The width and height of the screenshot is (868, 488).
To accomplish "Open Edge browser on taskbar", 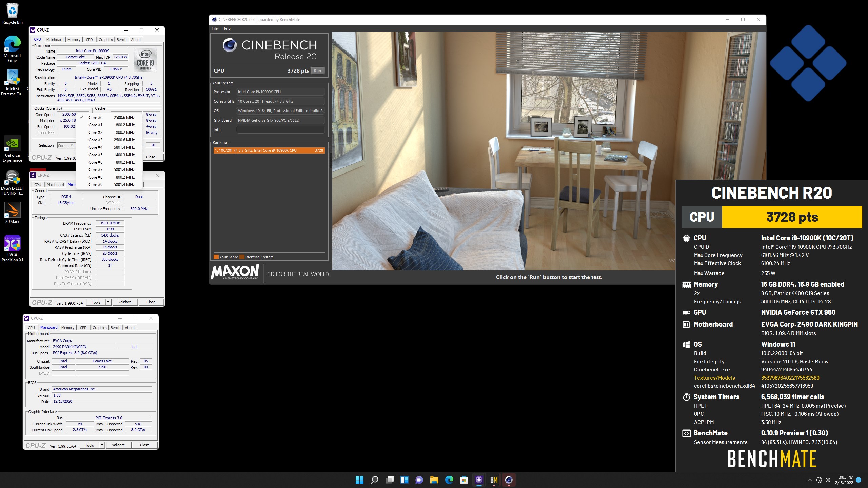I will click(x=449, y=480).
